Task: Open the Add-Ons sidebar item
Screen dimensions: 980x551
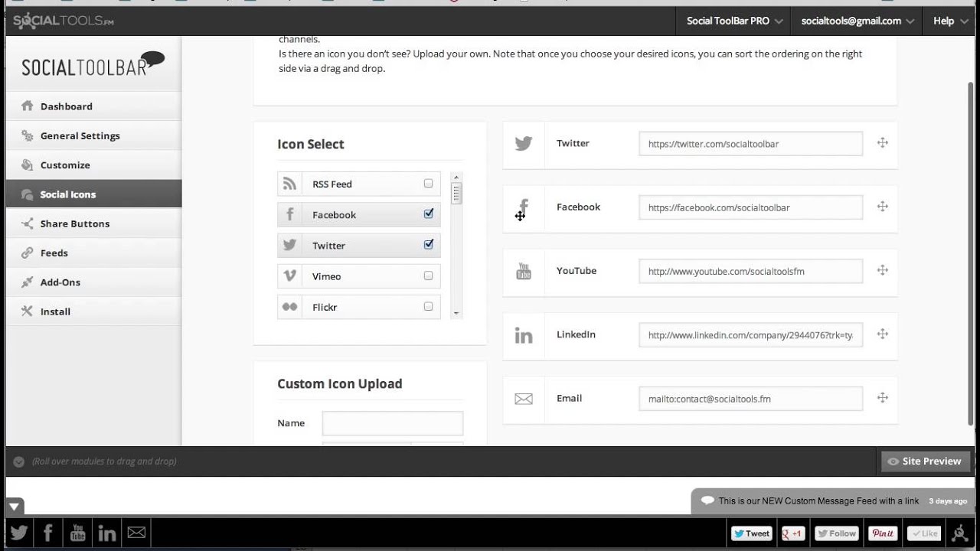Action: [x=93, y=282]
